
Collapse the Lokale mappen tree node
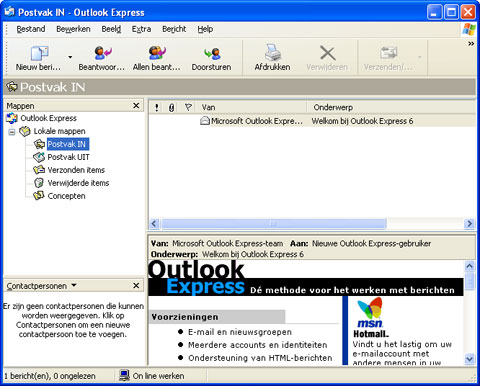tap(12, 132)
